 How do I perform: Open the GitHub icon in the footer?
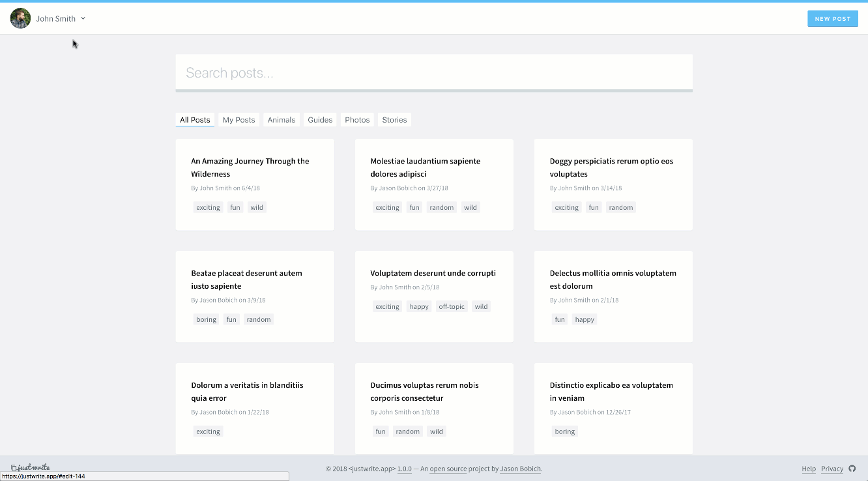(852, 469)
